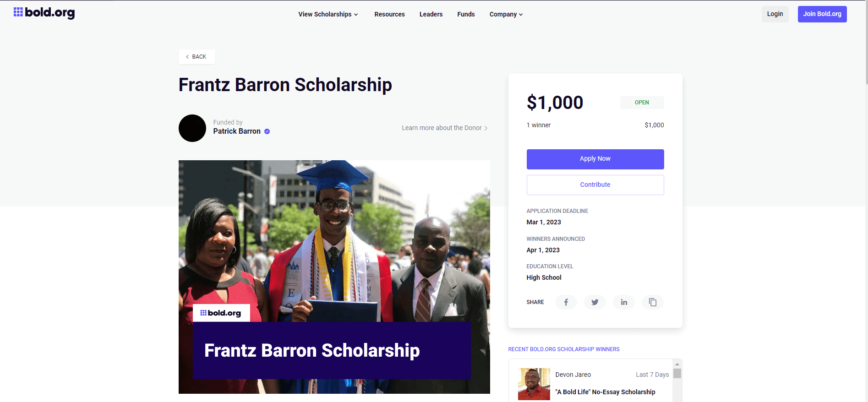Click the Contribute button
868x402 pixels.
tap(595, 185)
